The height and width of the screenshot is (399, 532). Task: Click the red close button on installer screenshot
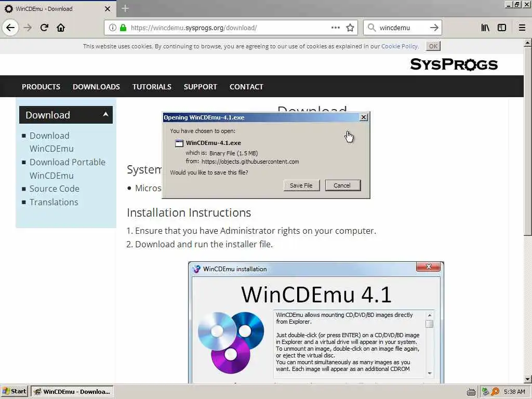click(428, 267)
